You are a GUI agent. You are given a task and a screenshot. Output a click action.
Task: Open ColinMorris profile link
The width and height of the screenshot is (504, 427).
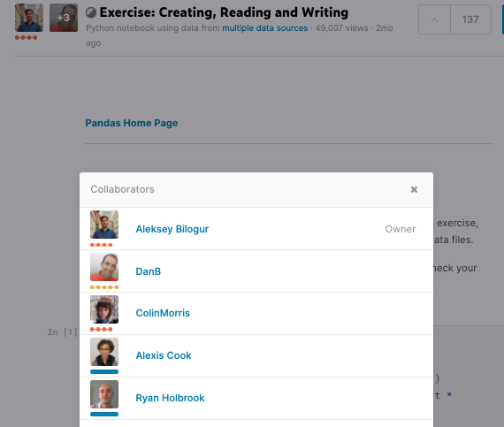pyautogui.click(x=163, y=313)
